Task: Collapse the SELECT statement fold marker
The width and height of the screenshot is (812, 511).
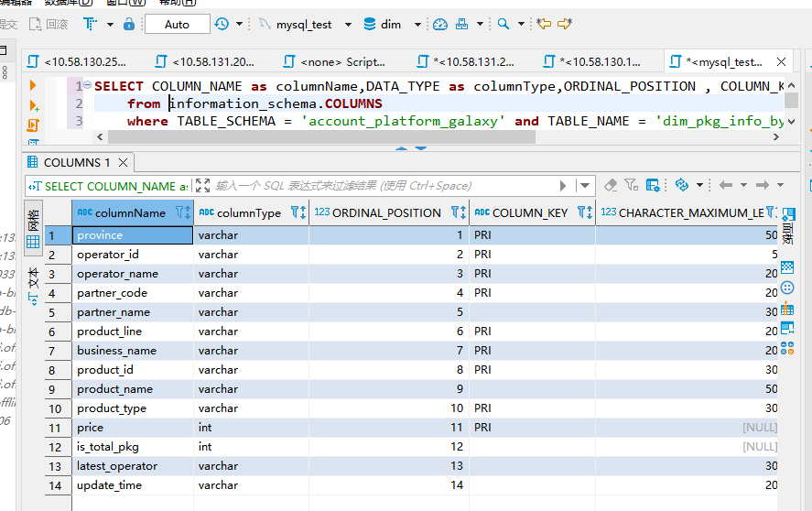Action: [88, 84]
